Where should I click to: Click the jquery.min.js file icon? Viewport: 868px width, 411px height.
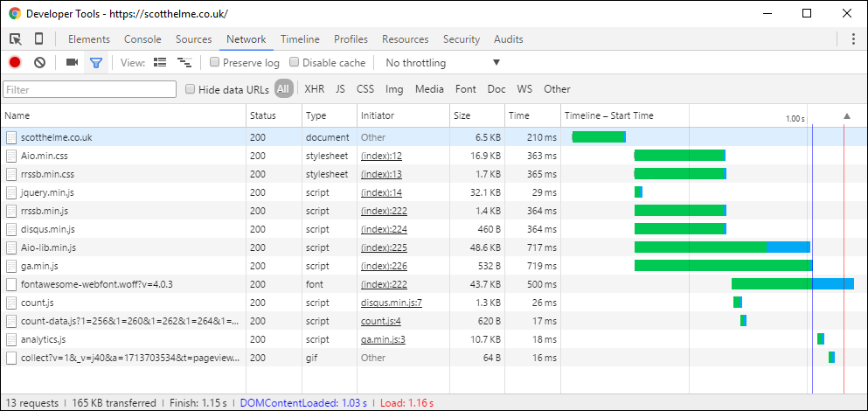[11, 192]
